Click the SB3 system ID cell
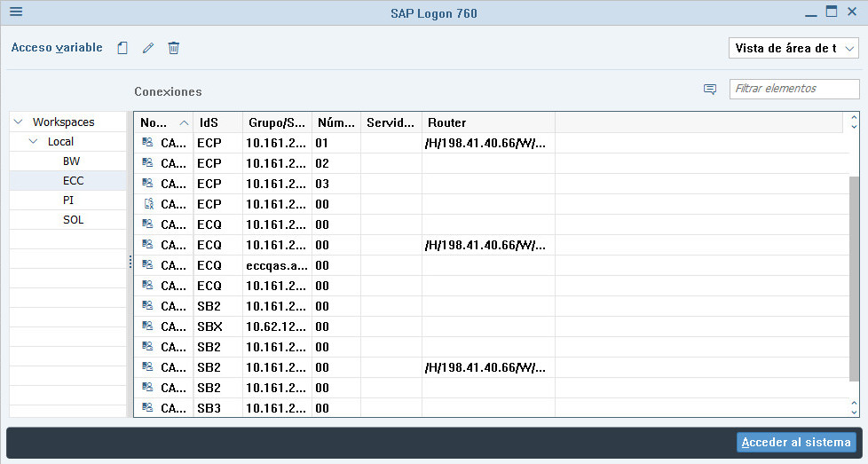 click(x=217, y=408)
